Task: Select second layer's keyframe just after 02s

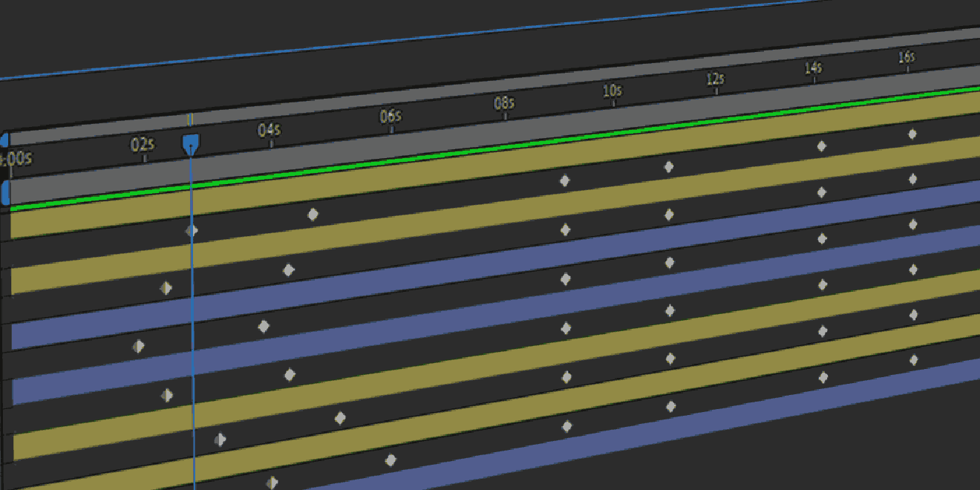Action: 166,288
